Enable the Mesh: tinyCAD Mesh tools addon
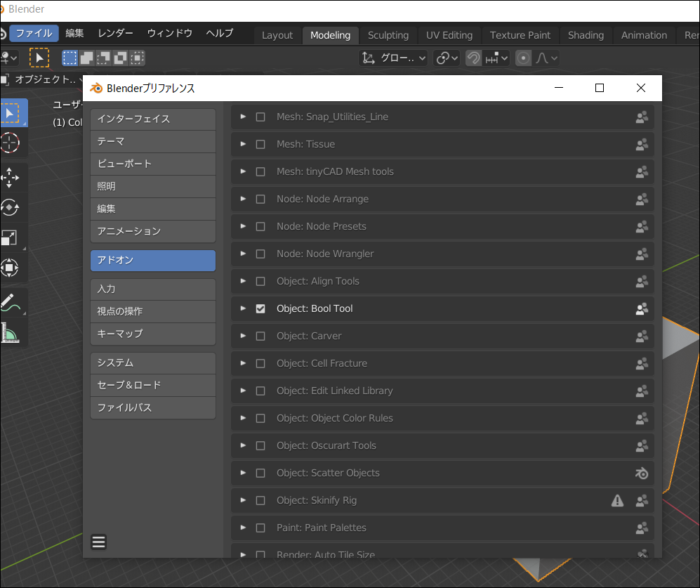Image resolution: width=700 pixels, height=588 pixels. 260,171
